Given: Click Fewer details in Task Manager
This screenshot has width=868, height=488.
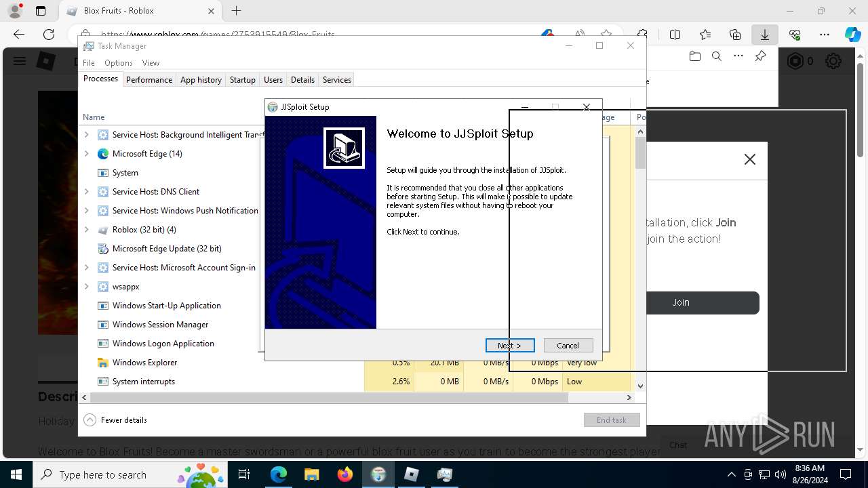Looking at the screenshot, I should (123, 420).
